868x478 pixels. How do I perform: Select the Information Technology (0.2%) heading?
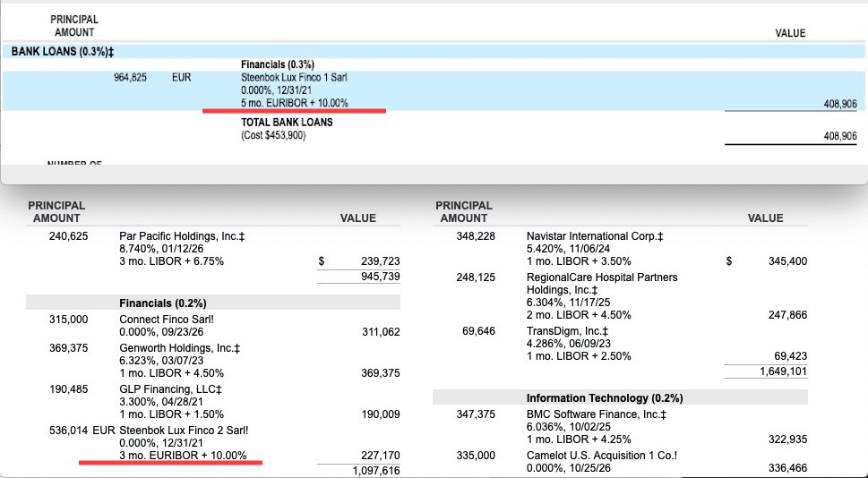[x=605, y=397]
